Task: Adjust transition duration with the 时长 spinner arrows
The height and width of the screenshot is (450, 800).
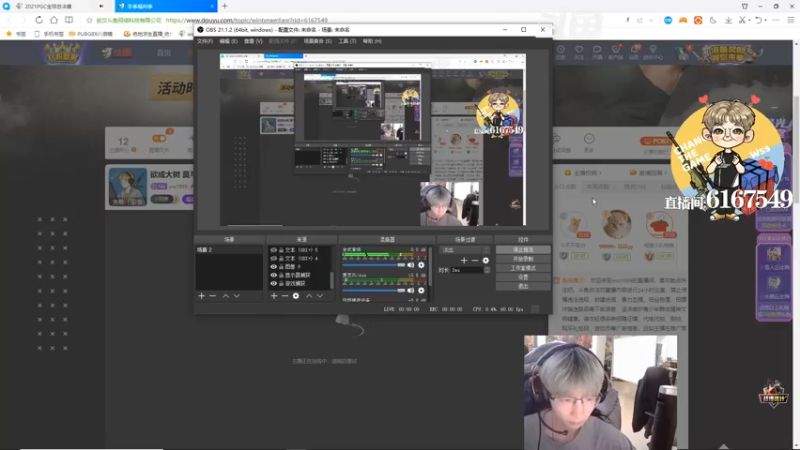Action: click(x=487, y=270)
